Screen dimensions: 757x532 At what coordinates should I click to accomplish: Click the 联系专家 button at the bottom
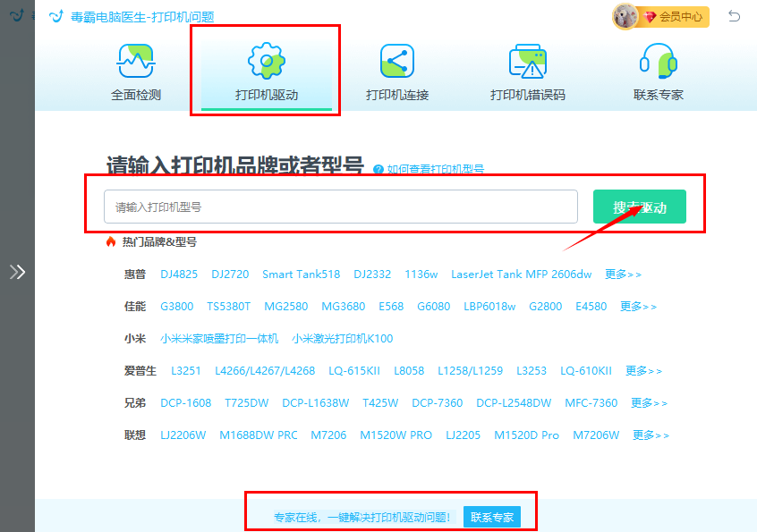pyautogui.click(x=492, y=517)
